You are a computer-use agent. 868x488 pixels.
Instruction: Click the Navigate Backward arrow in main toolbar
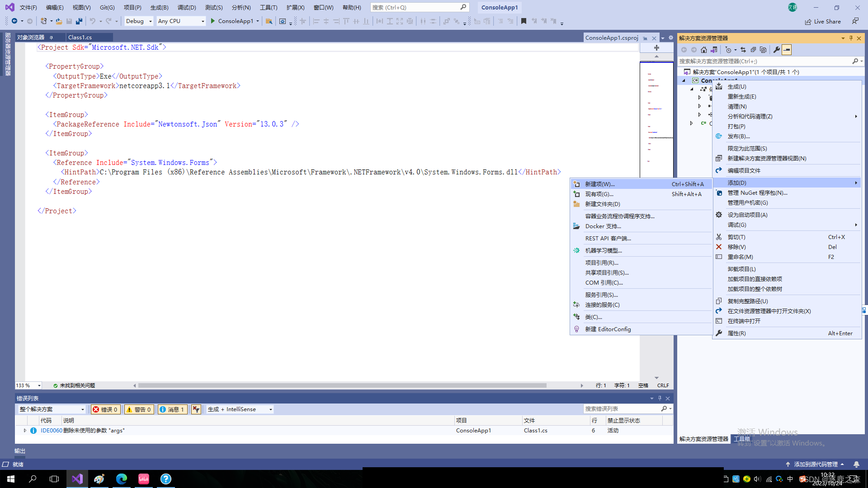pos(14,21)
